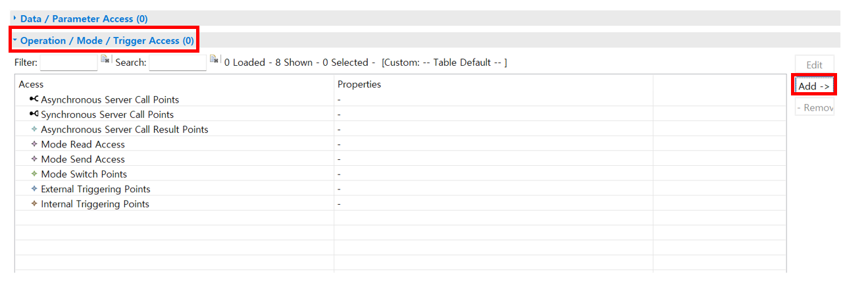
Task: Select the Mode Switch Points row label
Action: pyautogui.click(x=84, y=174)
